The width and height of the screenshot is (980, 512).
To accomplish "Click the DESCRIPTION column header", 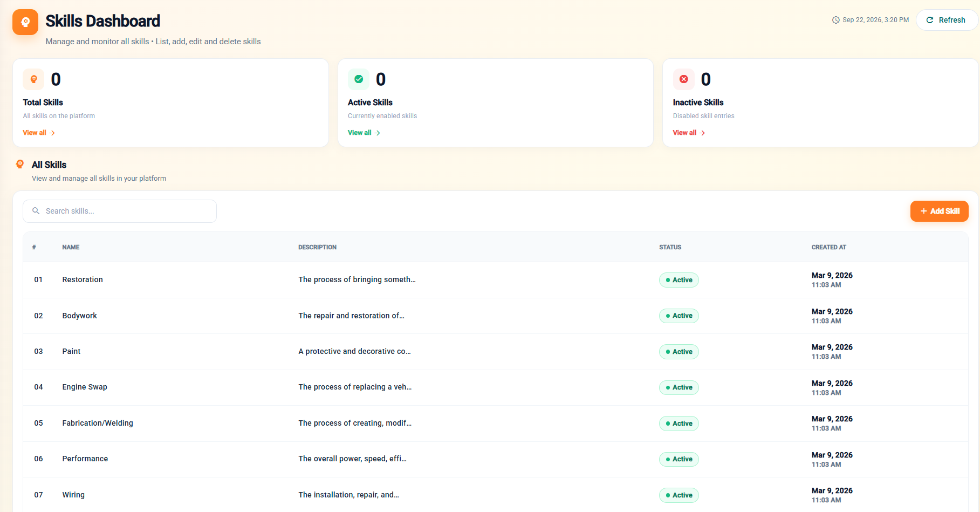I will [317, 247].
